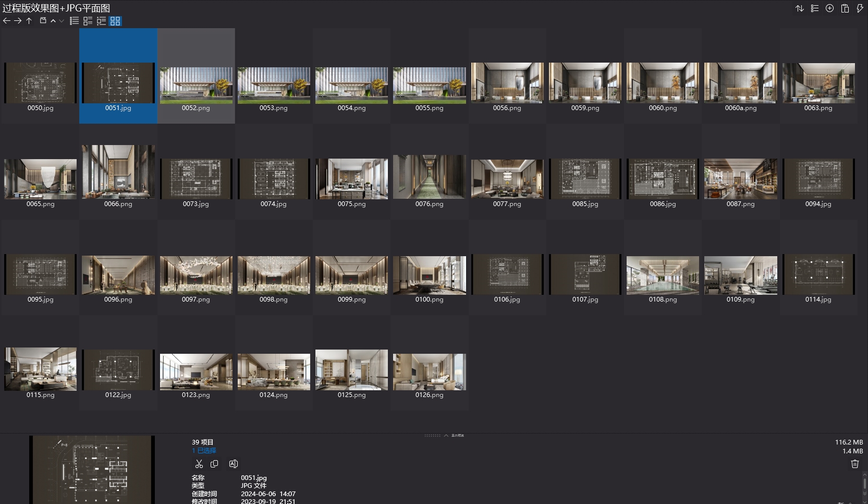
Task: Go up to the parent folder
Action: pos(29,21)
